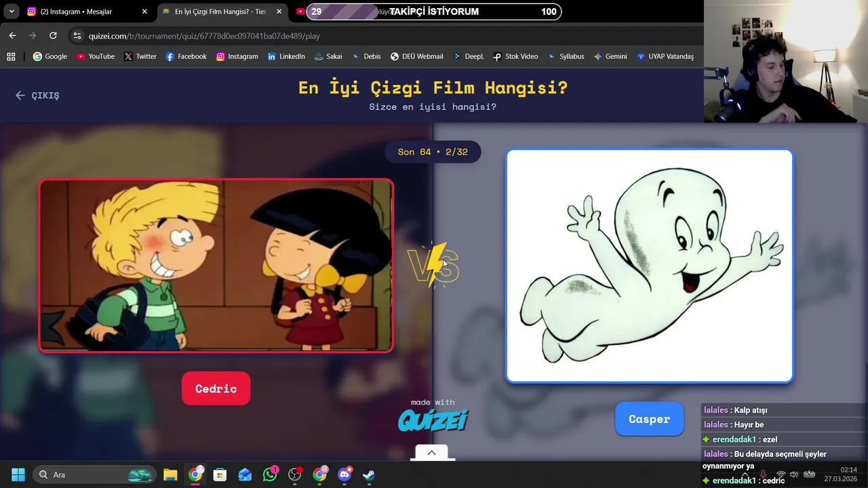Open the Gemini bookmark
The width and height of the screenshot is (868, 488).
click(x=610, y=56)
